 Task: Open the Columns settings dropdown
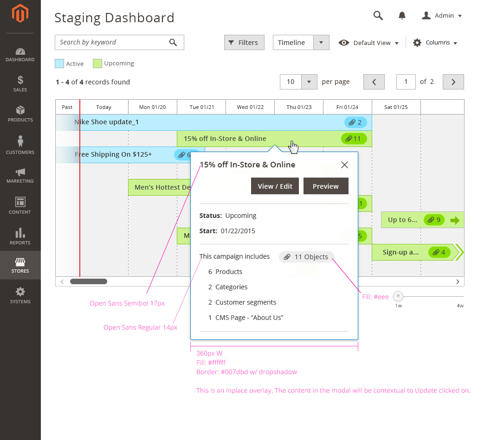[x=435, y=43]
